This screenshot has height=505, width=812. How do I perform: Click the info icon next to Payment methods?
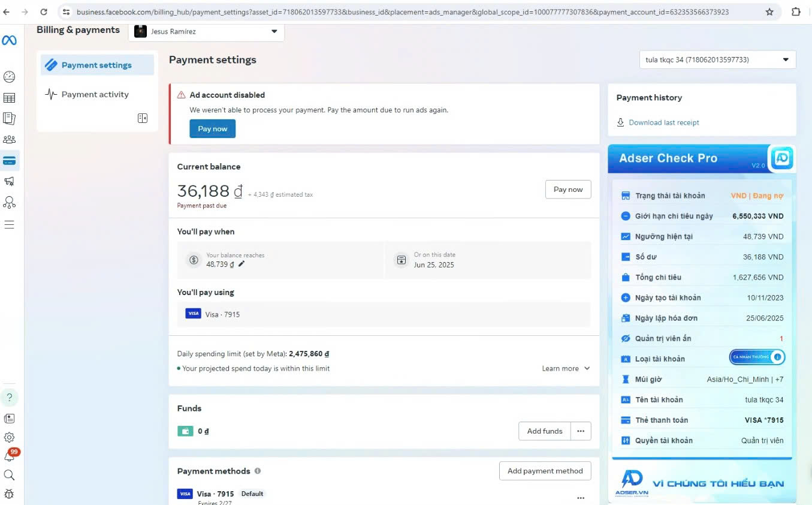pyautogui.click(x=258, y=471)
